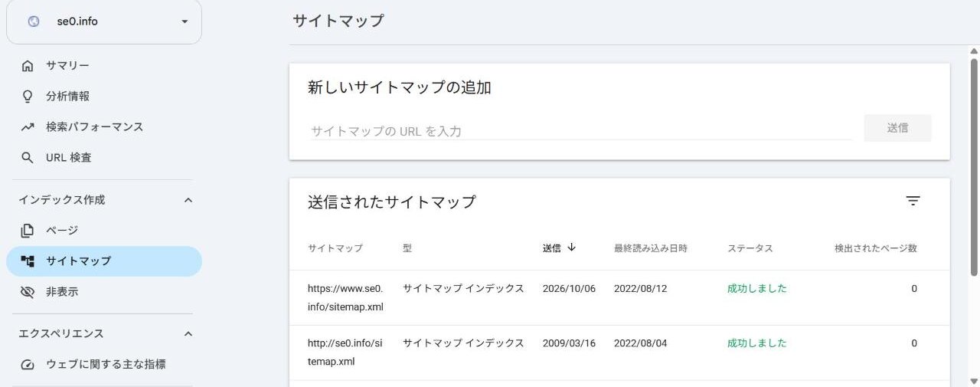Screen dimensions: 980x387
Task: Click the 送信 submit button
Action: point(898,128)
